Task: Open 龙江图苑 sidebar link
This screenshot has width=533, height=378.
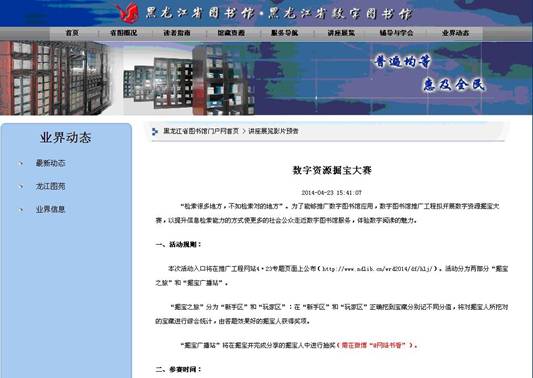Action: click(50, 187)
